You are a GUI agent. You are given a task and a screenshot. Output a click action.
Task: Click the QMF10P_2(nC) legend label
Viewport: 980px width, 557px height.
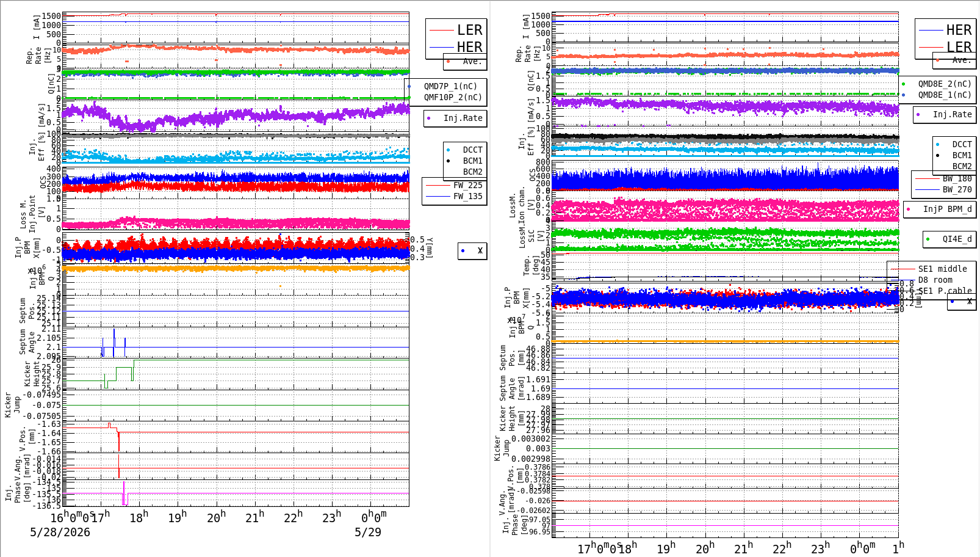click(453, 97)
